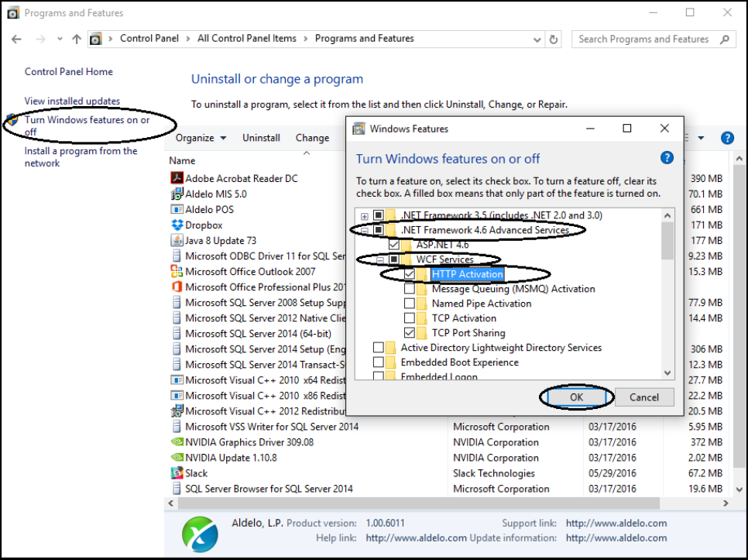Click the Aldelo POS program icon
Screen dimensions: 748x560
[177, 209]
